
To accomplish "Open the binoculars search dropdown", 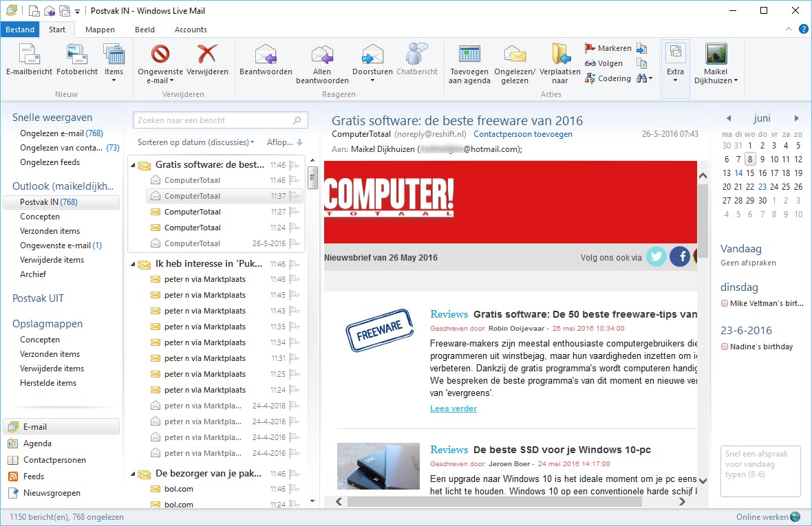I will pos(645,78).
